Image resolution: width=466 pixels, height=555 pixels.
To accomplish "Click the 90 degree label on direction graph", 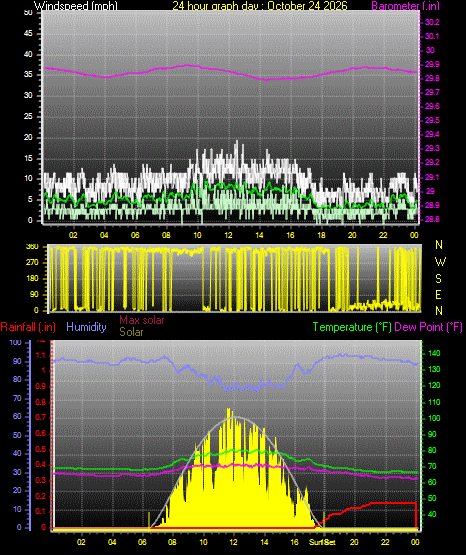I will [x=34, y=295].
